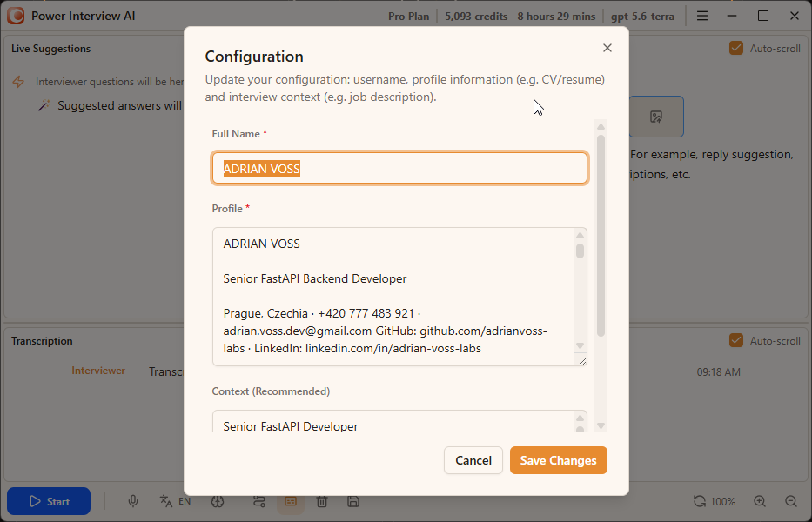Click the Pro Plan label
Screen dimensions: 812x522
(408, 17)
